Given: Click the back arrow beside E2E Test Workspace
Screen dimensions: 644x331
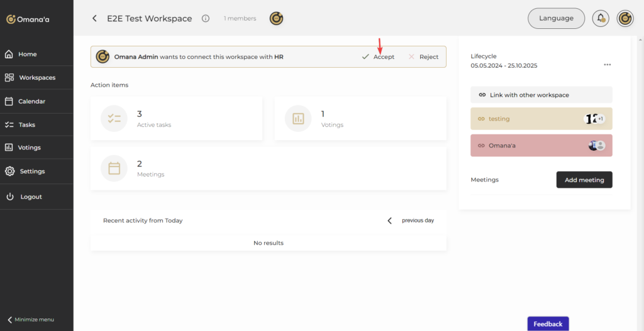Looking at the screenshot, I should coord(94,19).
